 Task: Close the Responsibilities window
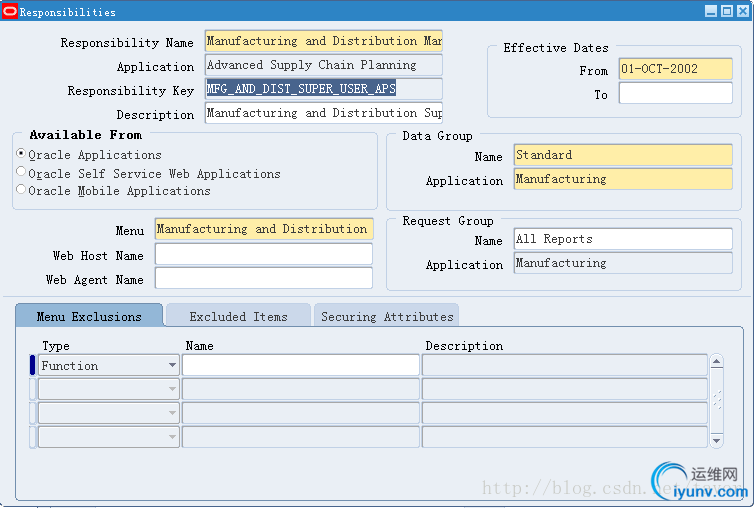(x=742, y=11)
